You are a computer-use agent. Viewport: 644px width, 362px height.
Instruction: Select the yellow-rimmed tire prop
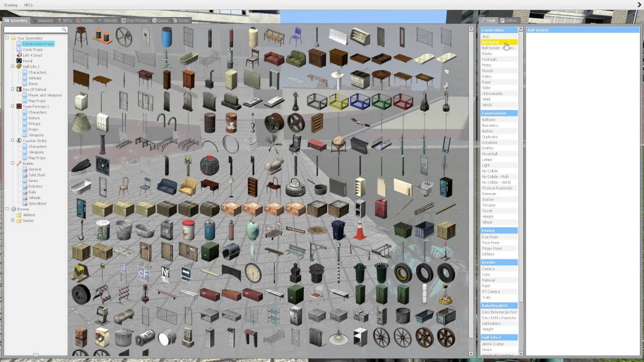[403, 273]
